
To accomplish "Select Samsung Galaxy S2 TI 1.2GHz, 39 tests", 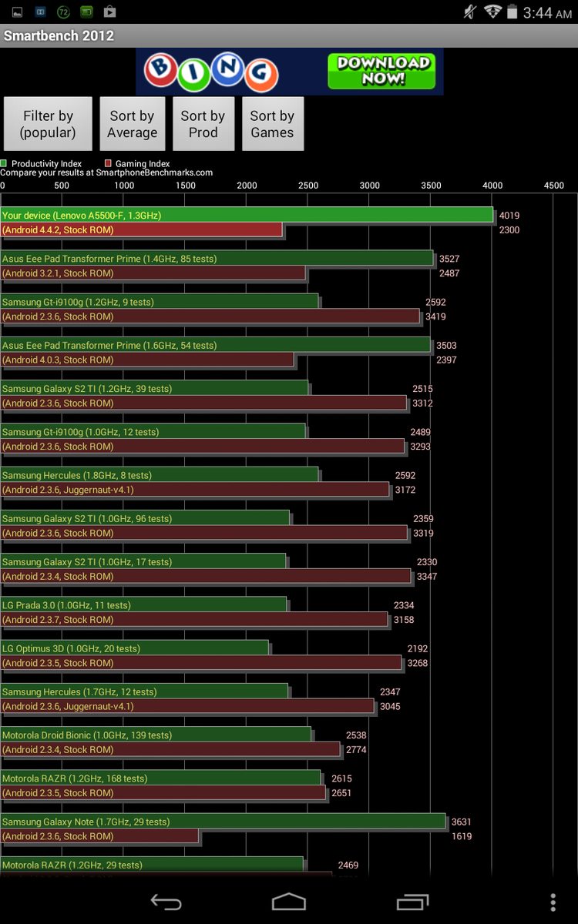I will 154,387.
